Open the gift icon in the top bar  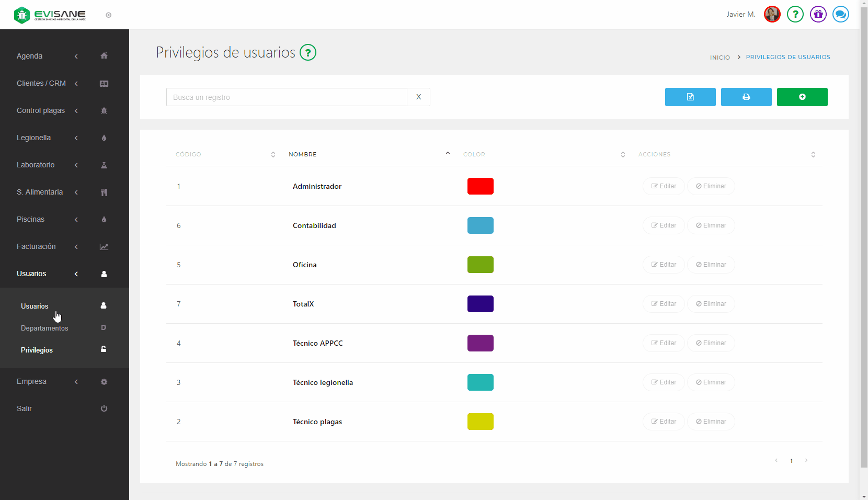[x=818, y=14]
